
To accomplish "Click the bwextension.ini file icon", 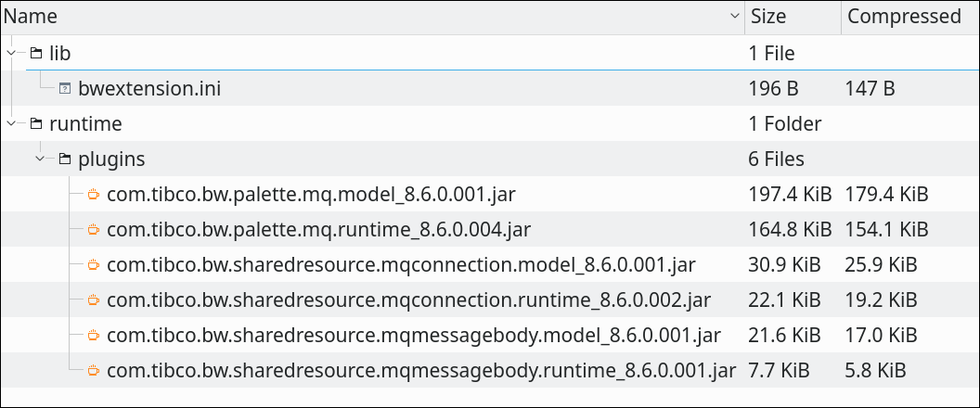I will click(x=65, y=89).
